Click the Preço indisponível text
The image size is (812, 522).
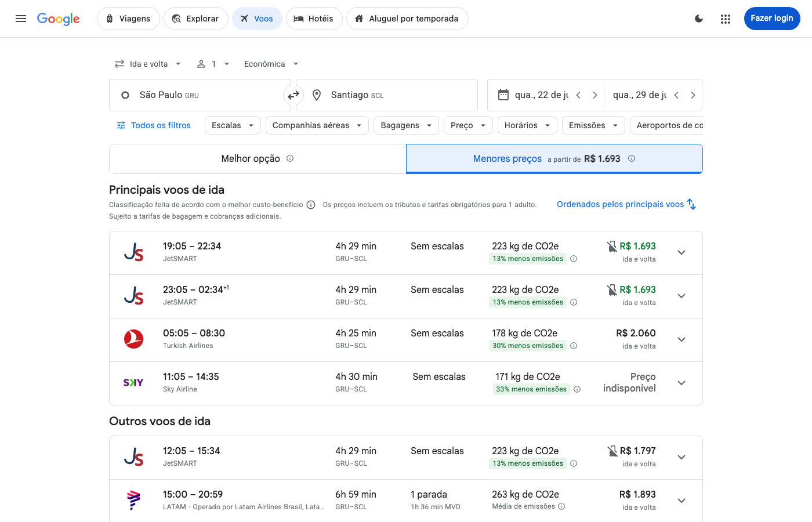[x=629, y=383]
